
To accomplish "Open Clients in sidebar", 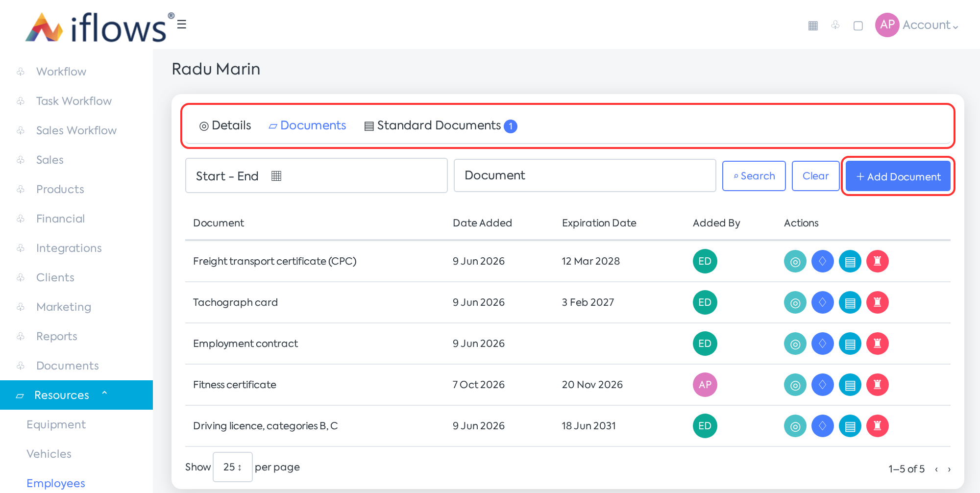I will [55, 277].
